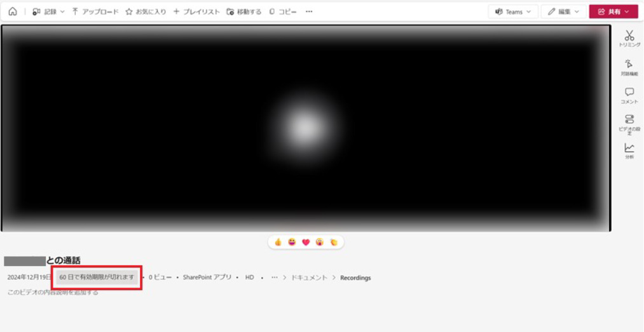This screenshot has height=332, width=644.
Task: Open ビデオの設定 video settings
Action: point(629,124)
